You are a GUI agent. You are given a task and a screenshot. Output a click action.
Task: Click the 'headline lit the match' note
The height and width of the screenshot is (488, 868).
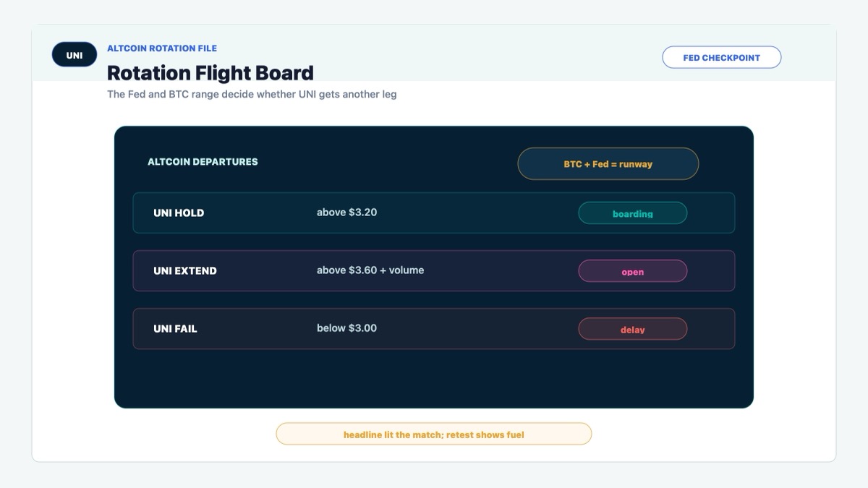(433, 434)
